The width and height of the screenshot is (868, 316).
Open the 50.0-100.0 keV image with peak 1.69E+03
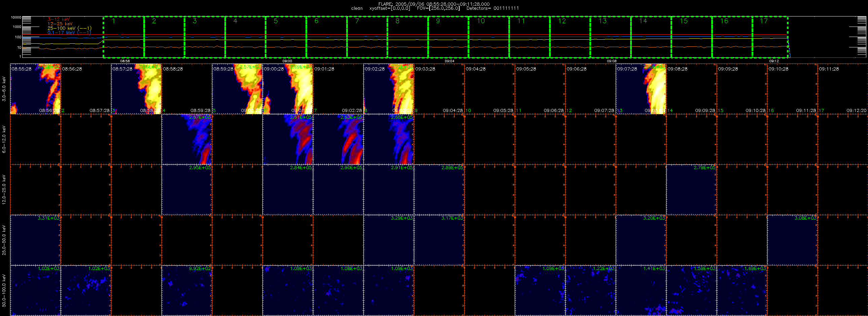coord(742,290)
